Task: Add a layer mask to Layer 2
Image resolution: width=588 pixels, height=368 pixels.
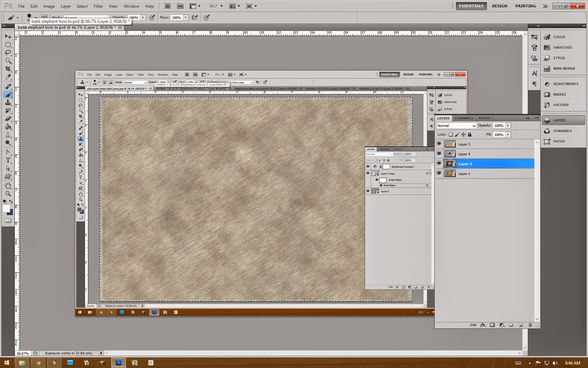Action: coord(492,325)
